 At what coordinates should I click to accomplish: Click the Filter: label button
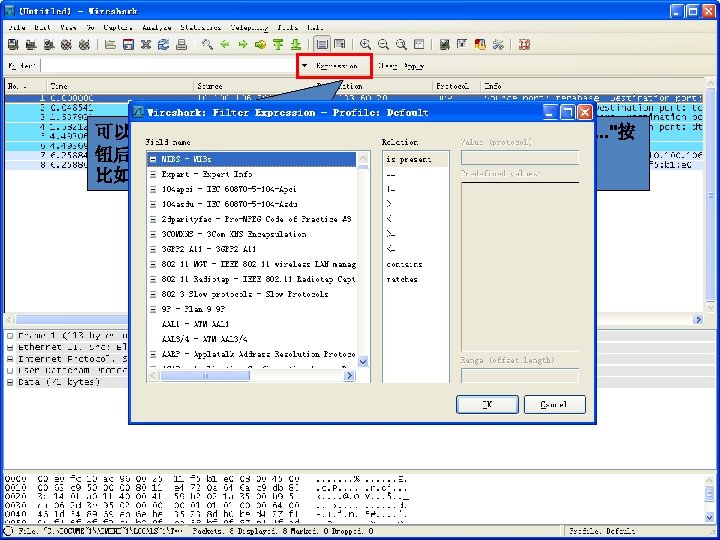[22, 66]
